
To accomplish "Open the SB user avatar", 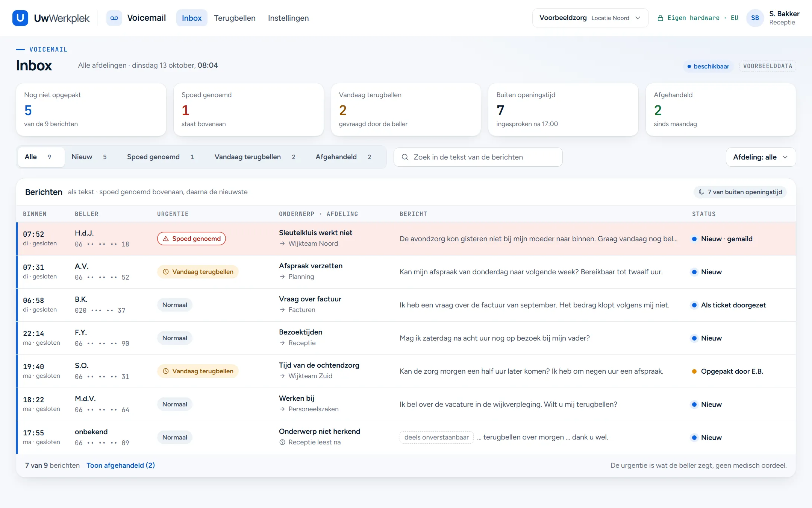I will [755, 18].
